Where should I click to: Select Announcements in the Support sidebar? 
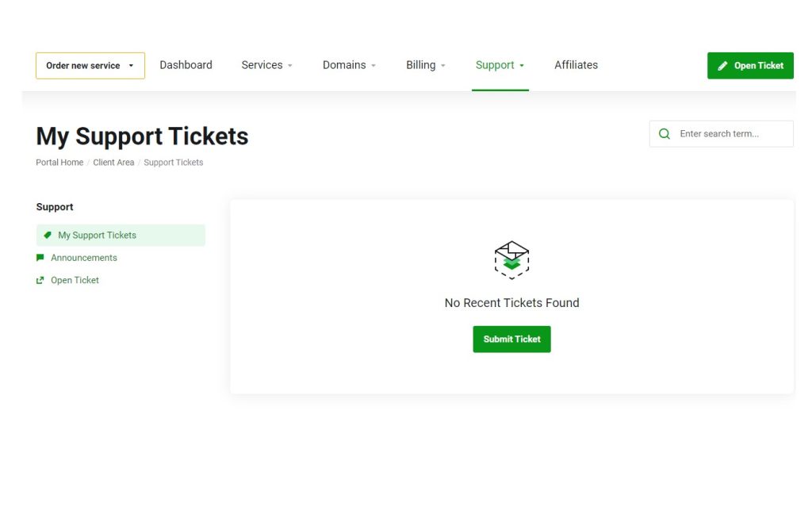83,257
